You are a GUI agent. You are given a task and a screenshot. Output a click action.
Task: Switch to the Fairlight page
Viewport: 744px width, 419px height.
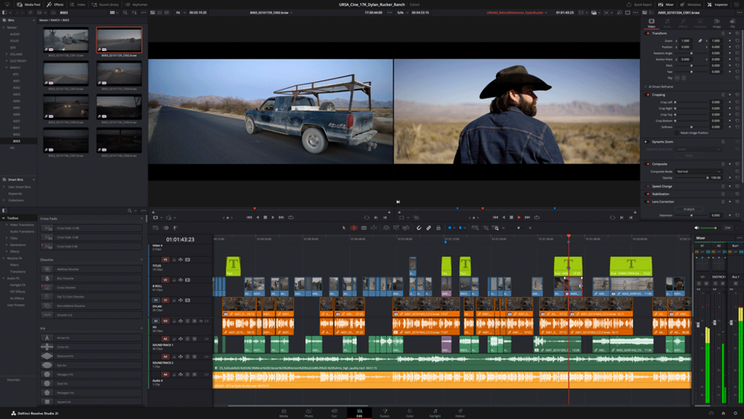point(435,413)
